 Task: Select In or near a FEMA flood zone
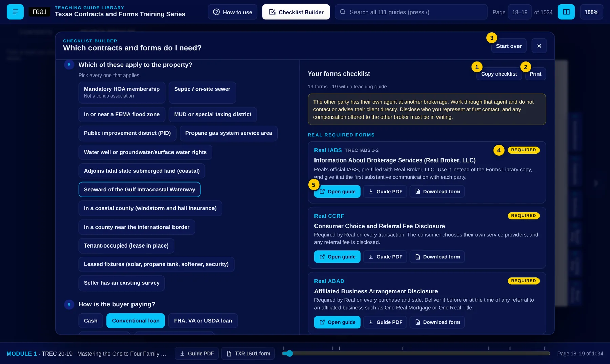(122, 114)
